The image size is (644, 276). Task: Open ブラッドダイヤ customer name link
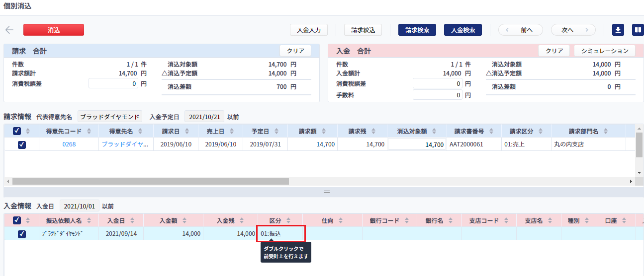point(125,144)
